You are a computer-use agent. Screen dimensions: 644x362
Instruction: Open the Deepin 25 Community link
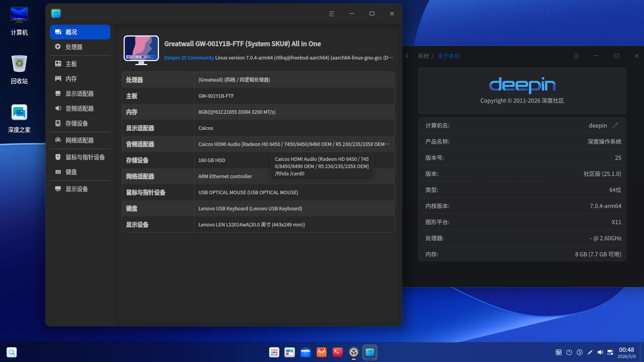coord(189,58)
